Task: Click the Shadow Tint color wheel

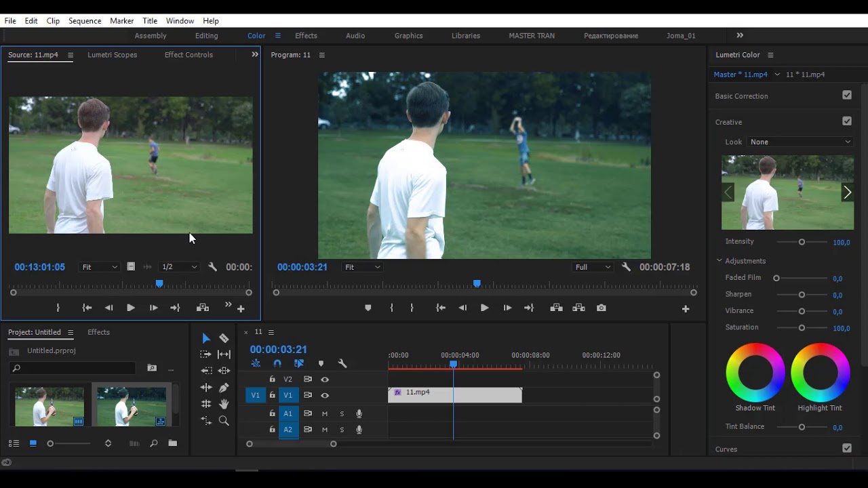Action: coord(755,373)
